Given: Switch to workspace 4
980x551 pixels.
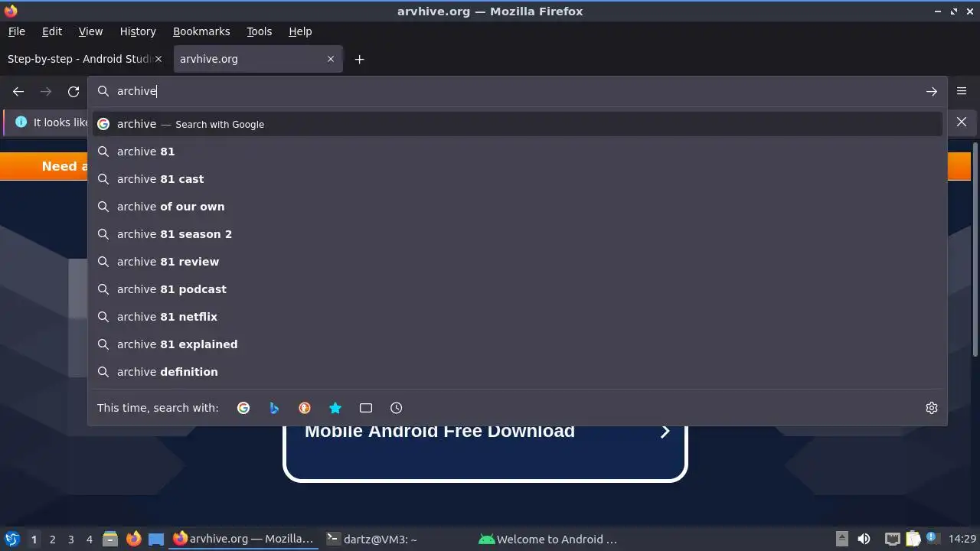Looking at the screenshot, I should tap(89, 540).
